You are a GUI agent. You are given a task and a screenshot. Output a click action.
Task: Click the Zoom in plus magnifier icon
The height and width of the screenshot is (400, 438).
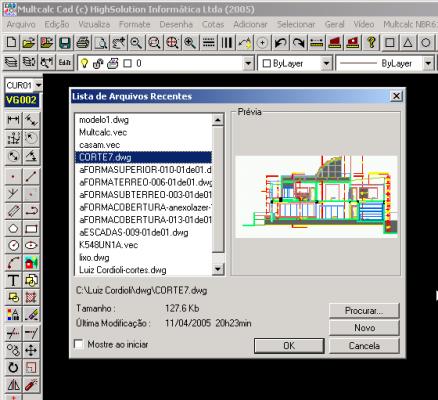point(190,43)
